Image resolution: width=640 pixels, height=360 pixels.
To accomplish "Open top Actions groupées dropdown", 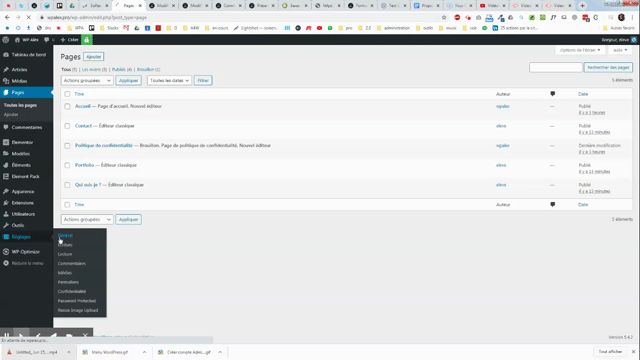I will pyautogui.click(x=87, y=80).
